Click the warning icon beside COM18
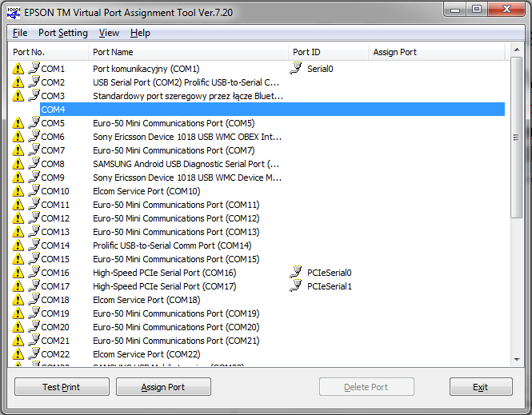Screen dimensions: 532x415 [x=18, y=299]
